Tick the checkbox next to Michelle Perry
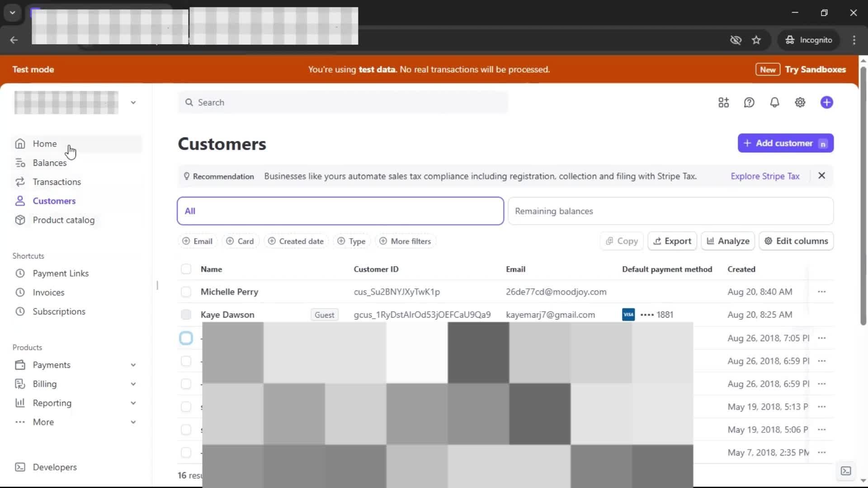Viewport: 868px width, 488px height. (186, 292)
